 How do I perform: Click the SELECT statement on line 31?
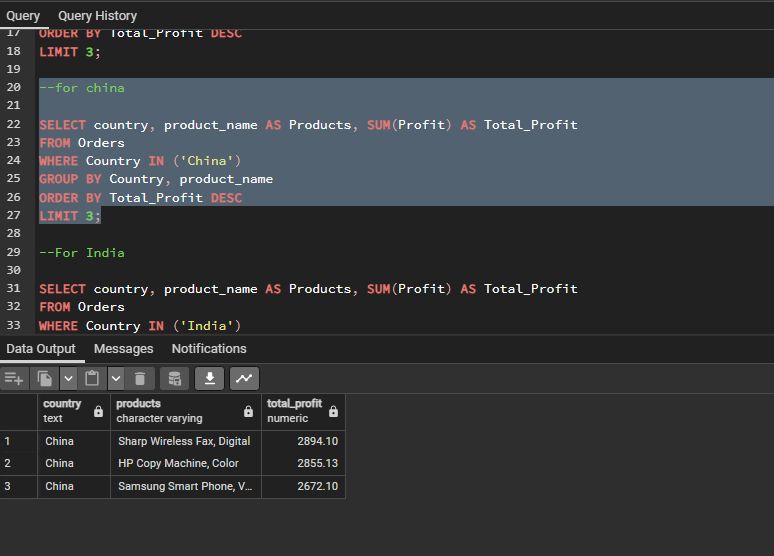pyautogui.click(x=308, y=289)
